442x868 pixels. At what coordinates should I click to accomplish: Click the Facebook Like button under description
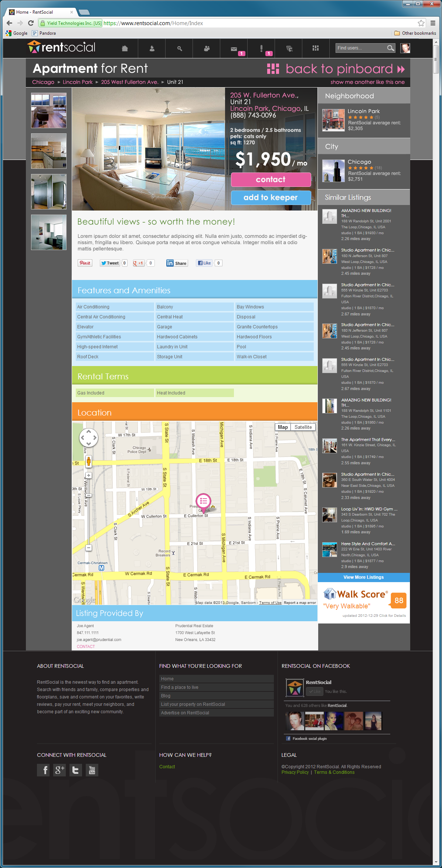click(204, 263)
